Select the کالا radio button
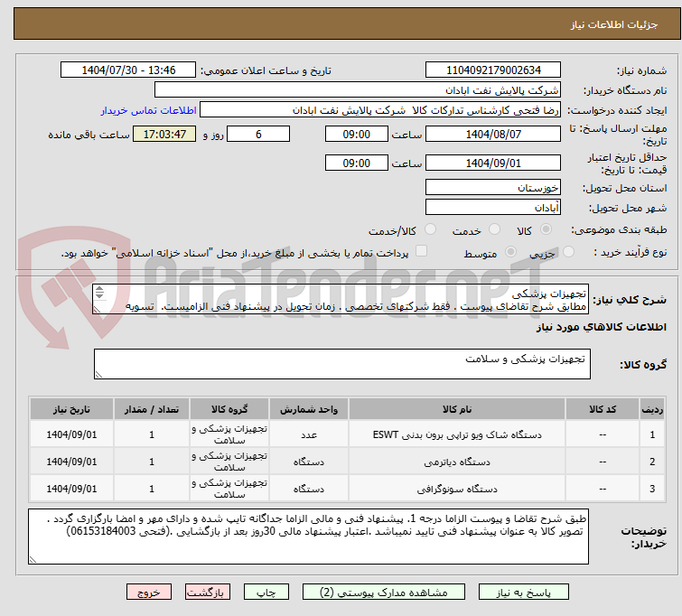Image resolution: width=682 pixels, height=616 pixels. pyautogui.click(x=546, y=229)
